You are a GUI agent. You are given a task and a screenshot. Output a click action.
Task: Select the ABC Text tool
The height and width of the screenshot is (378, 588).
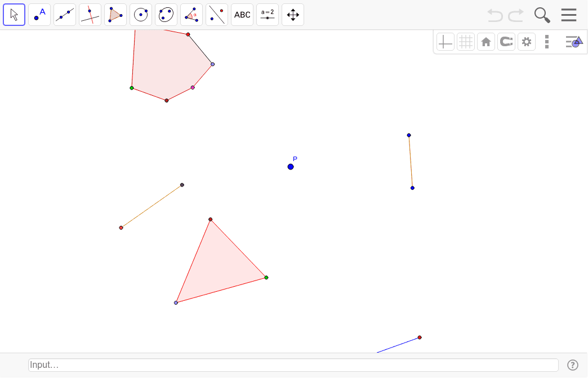tap(242, 15)
